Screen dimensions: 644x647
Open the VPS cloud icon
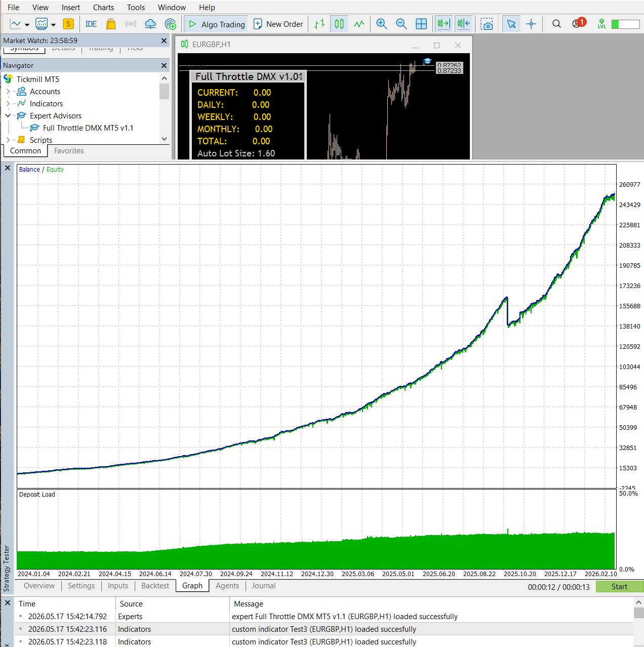[x=150, y=24]
